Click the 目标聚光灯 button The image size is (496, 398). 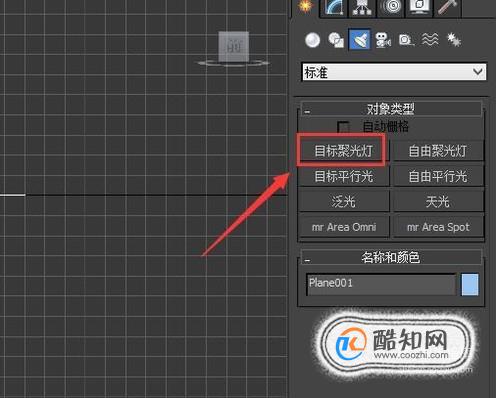tap(343, 151)
